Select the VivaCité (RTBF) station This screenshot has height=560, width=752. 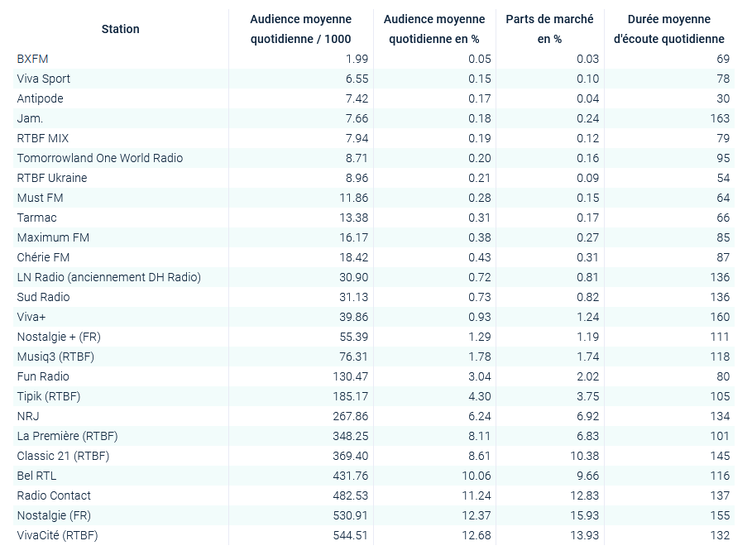tap(57, 535)
